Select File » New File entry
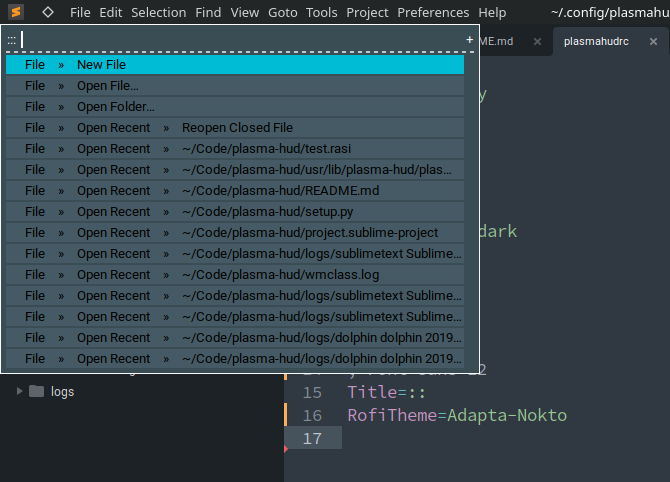 click(x=235, y=65)
